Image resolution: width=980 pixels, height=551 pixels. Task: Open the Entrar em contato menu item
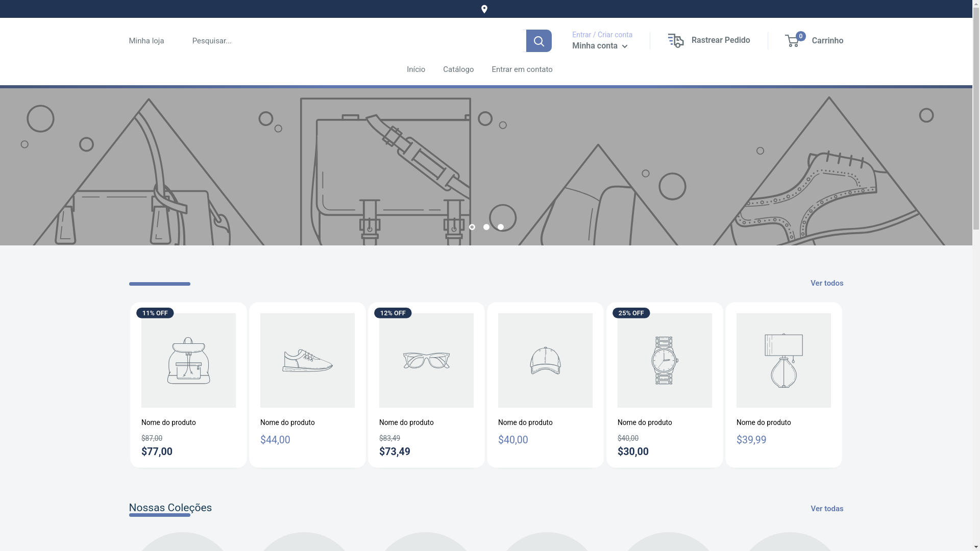[x=522, y=69]
